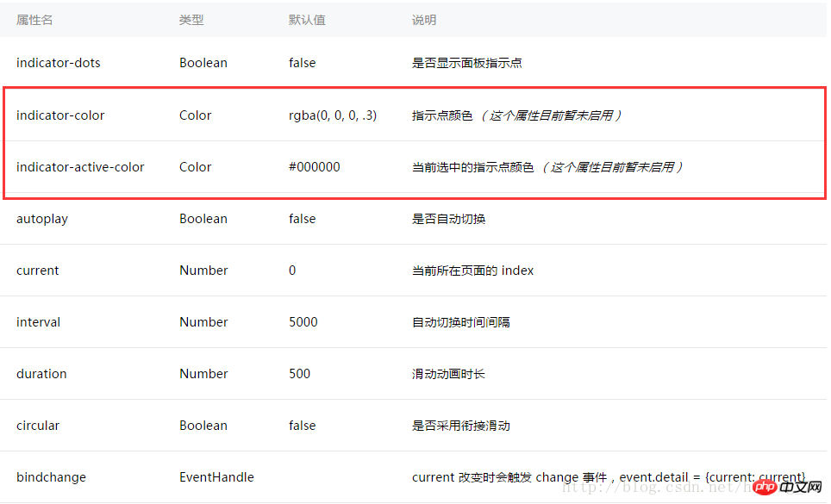Select the duration attribute name
The image size is (831, 504).
[41, 374]
